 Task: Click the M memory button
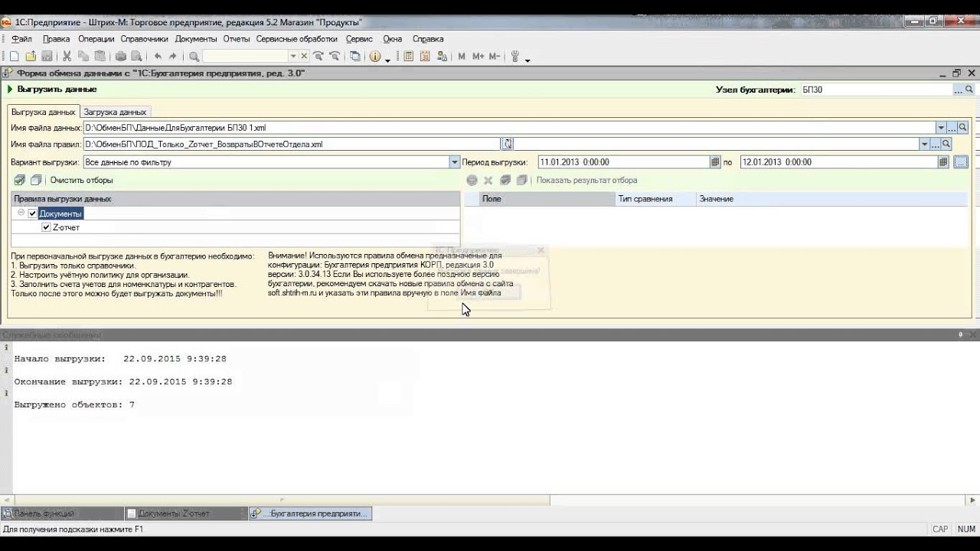pos(462,56)
